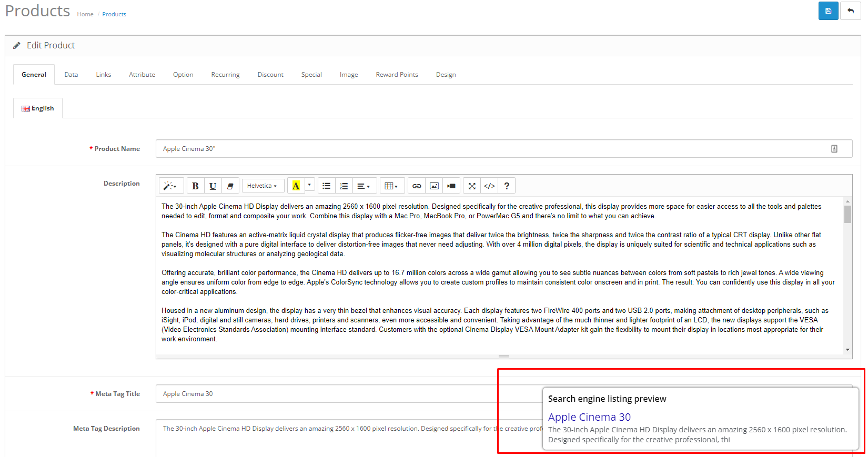Open the Reward Points tab

[x=397, y=75]
